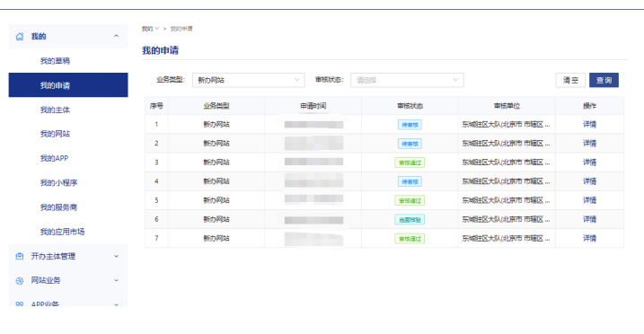Image resolution: width=644 pixels, height=334 pixels.
Task: Open the 我的 breadcrumb dropdown arrow
Action: (x=157, y=29)
